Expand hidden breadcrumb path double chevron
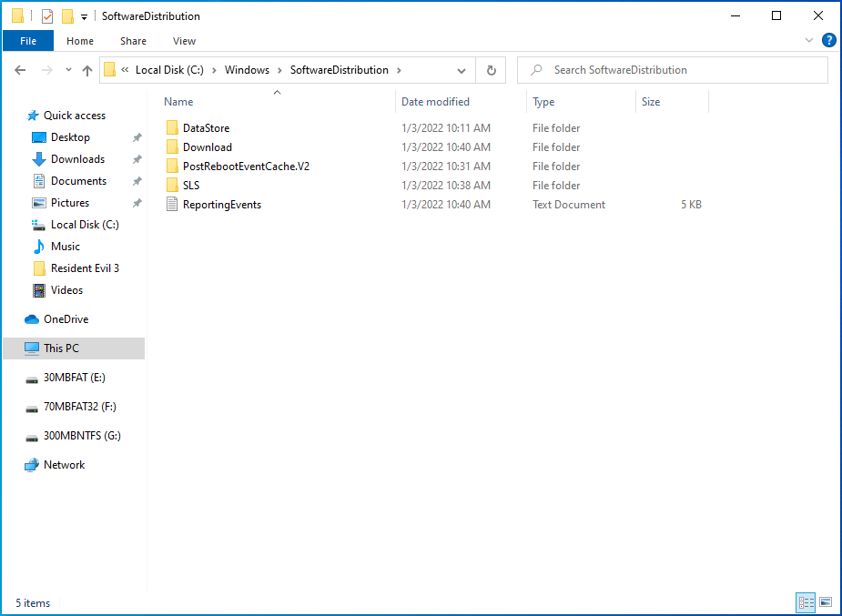The image size is (842, 616). coord(125,70)
